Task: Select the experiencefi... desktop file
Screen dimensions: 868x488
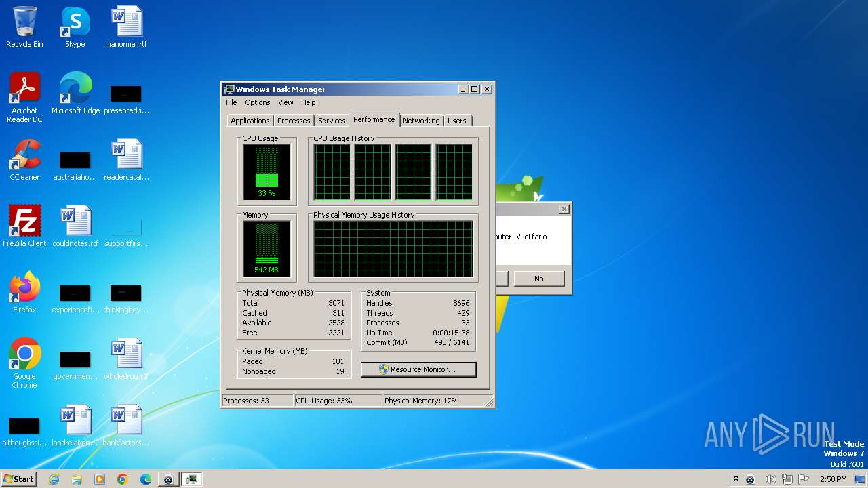Action: (x=75, y=298)
